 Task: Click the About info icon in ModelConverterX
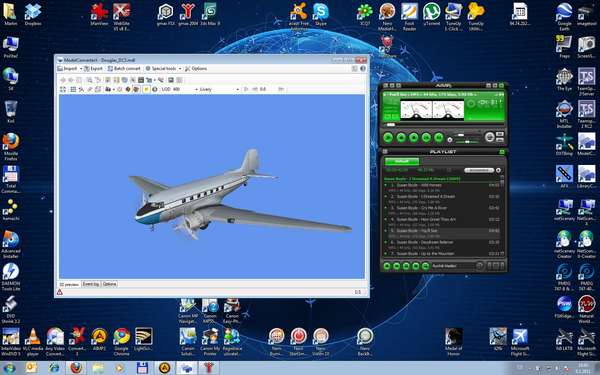coord(363,68)
